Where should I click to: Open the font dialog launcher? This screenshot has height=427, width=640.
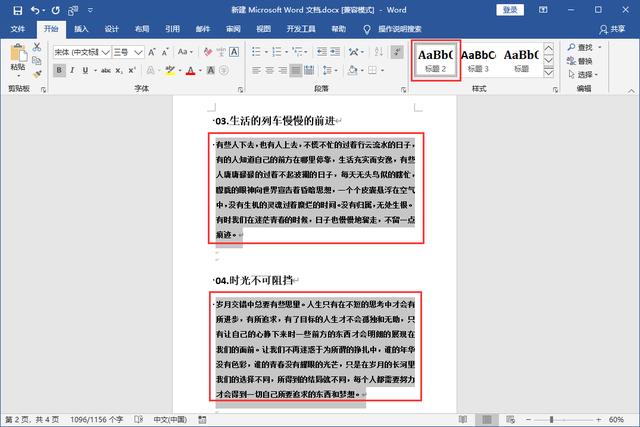(240, 90)
